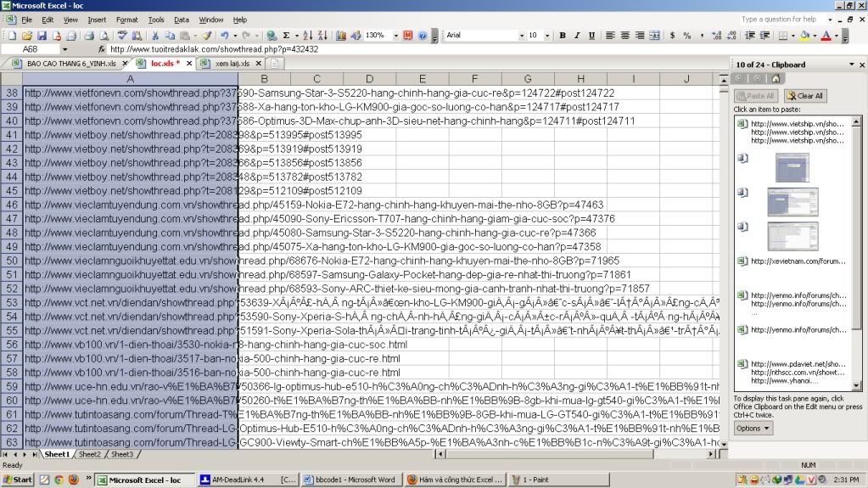Switch to the Sheet2 tab
Screen dimensions: 868x488
[x=89, y=454]
